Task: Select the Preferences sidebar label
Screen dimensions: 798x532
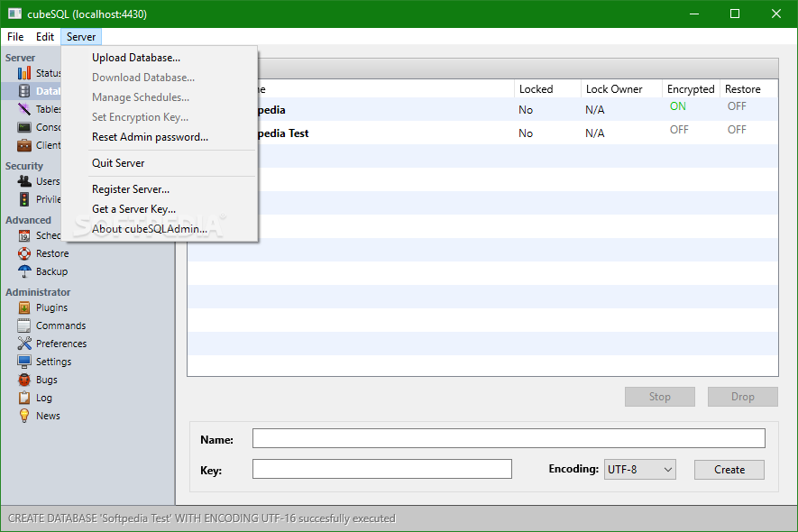Action: click(x=61, y=344)
